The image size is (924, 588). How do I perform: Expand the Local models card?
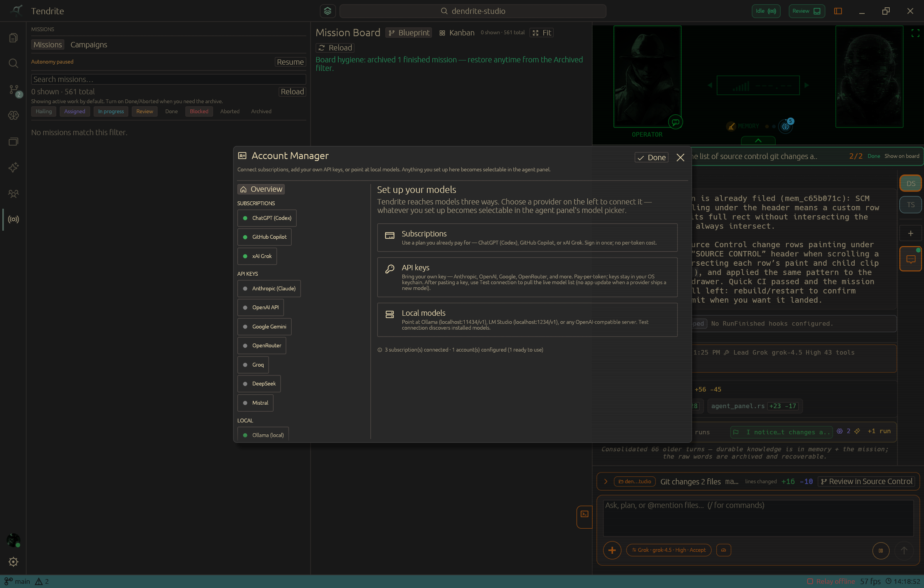(527, 320)
